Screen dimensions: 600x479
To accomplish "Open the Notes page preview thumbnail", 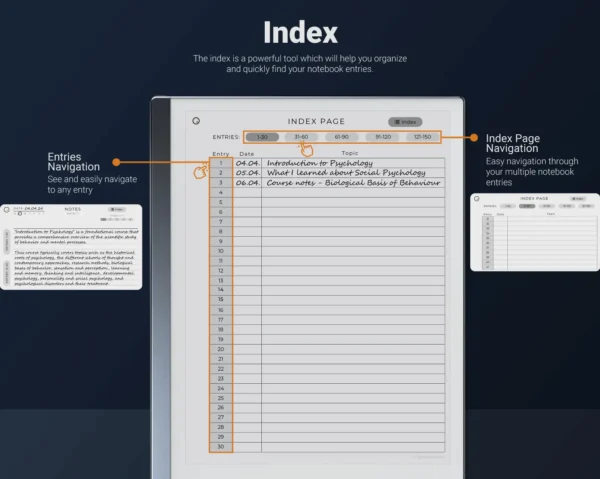I will click(69, 246).
